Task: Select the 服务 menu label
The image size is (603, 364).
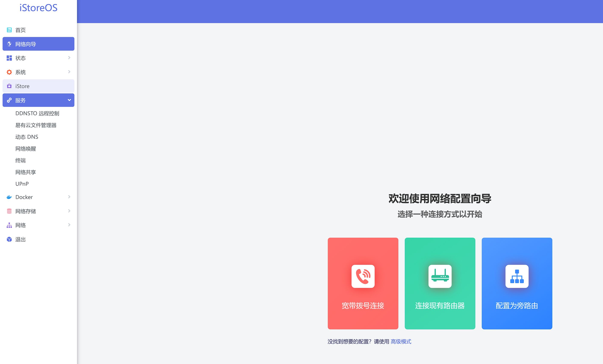Action: tap(20, 100)
